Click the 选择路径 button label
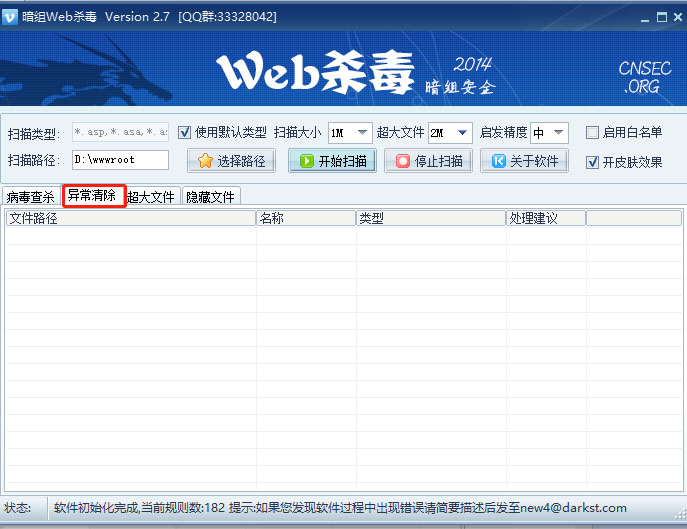Viewport: 687px width, 529px height. (x=241, y=161)
